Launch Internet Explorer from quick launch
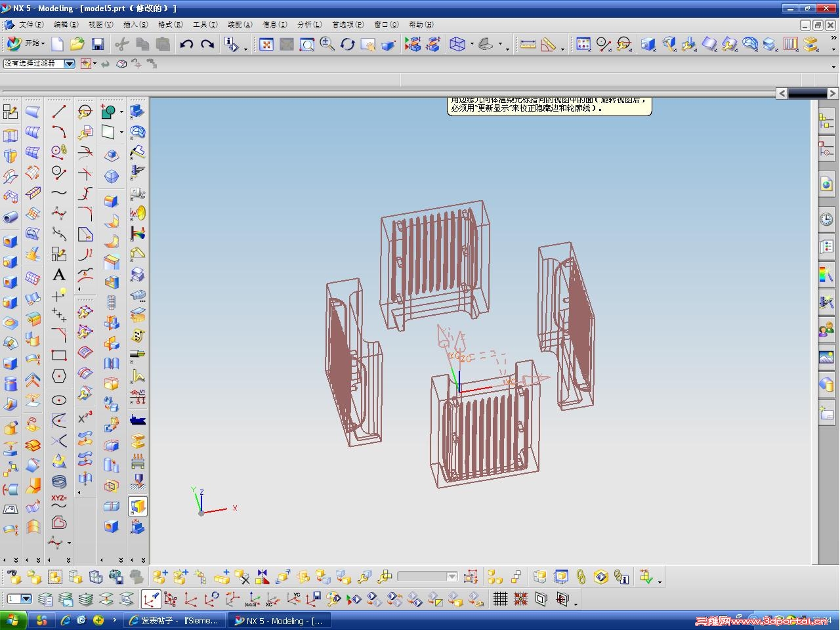840x630 pixels. click(x=66, y=620)
